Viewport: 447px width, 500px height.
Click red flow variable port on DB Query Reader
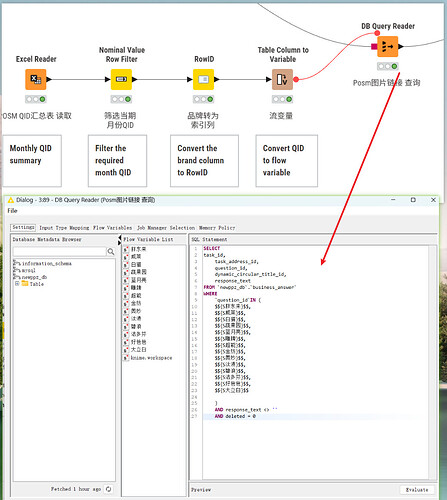point(377,33)
